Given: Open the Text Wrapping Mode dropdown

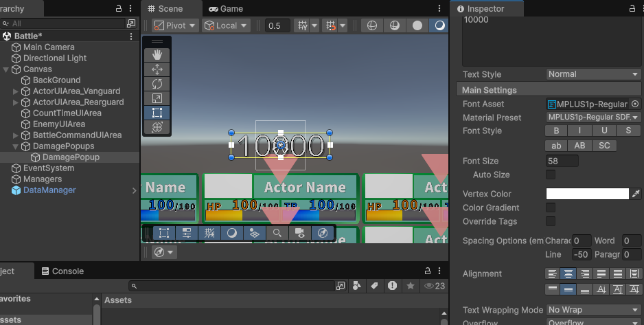Looking at the screenshot, I should coord(593,310).
